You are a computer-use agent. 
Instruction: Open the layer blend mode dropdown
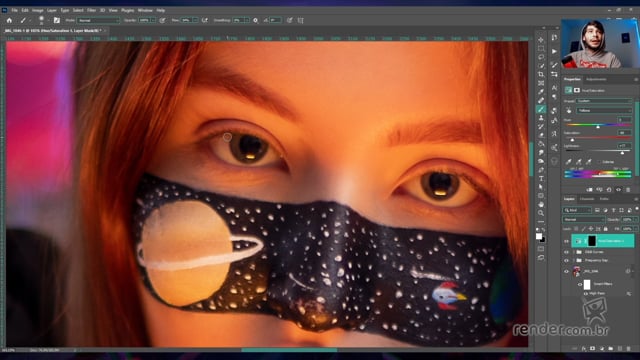click(584, 219)
